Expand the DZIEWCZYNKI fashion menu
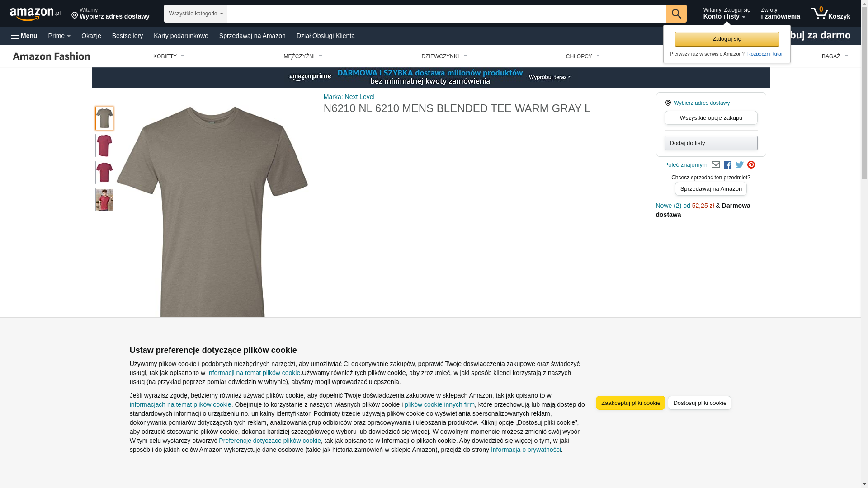The width and height of the screenshot is (868, 488). (x=444, y=56)
